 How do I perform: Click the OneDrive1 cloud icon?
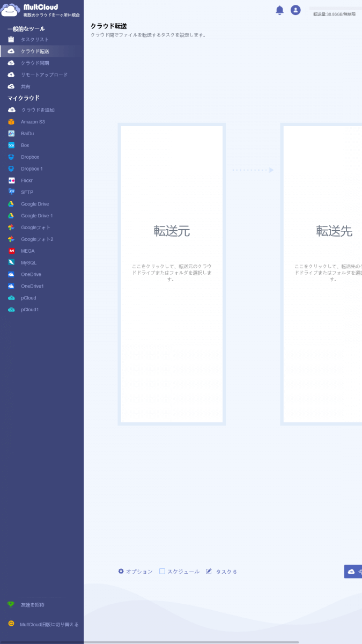[x=11, y=286]
